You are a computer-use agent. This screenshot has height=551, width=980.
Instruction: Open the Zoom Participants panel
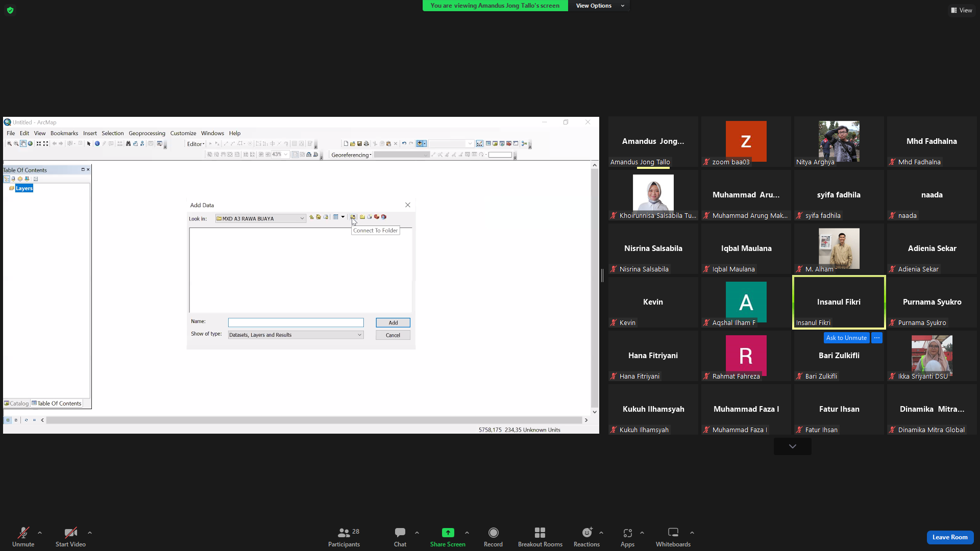coord(344,537)
